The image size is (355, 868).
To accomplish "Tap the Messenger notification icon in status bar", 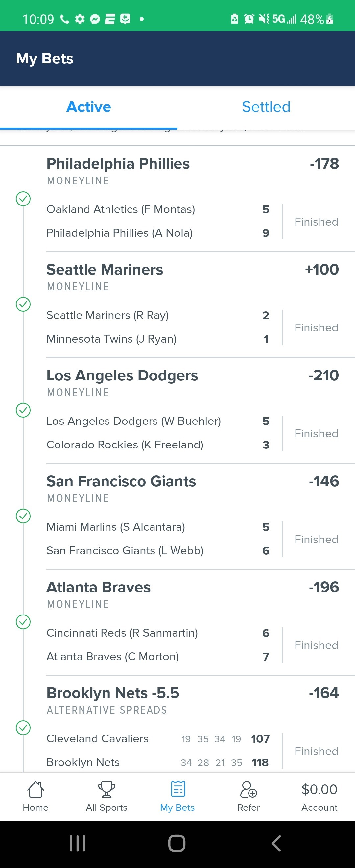I will [95, 19].
